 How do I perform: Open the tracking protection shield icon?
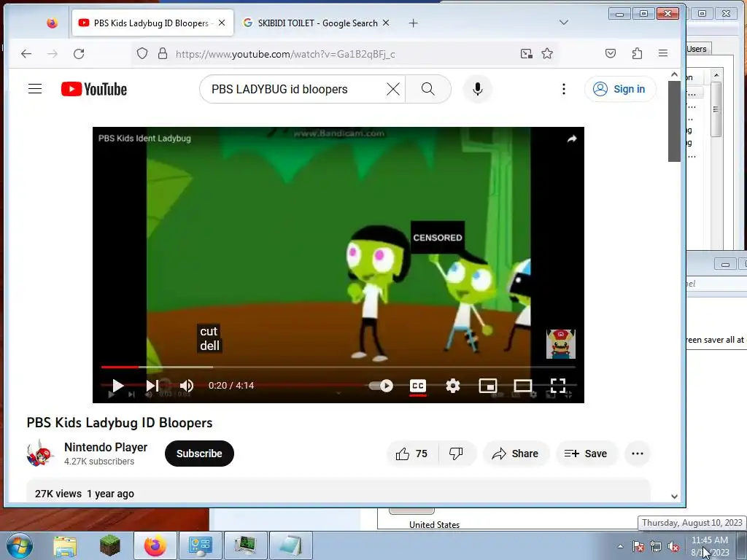(142, 53)
